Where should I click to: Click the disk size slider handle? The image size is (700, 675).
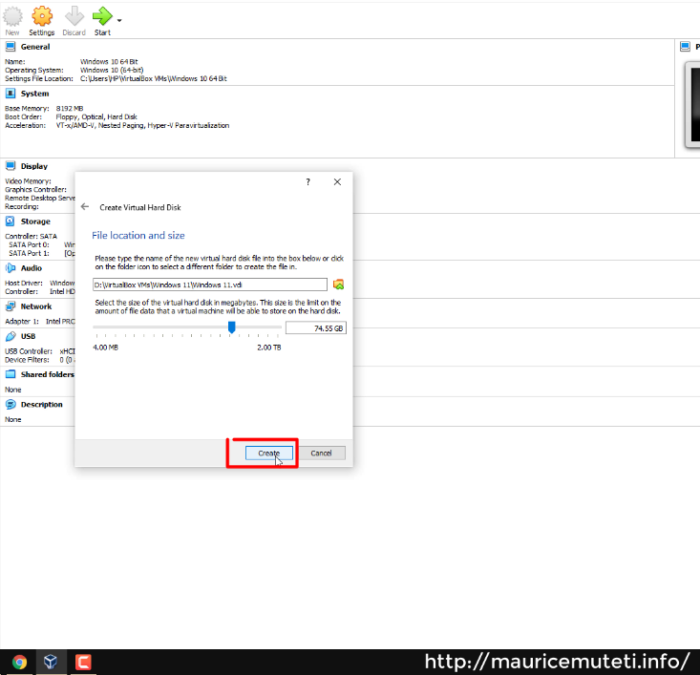coord(232,327)
